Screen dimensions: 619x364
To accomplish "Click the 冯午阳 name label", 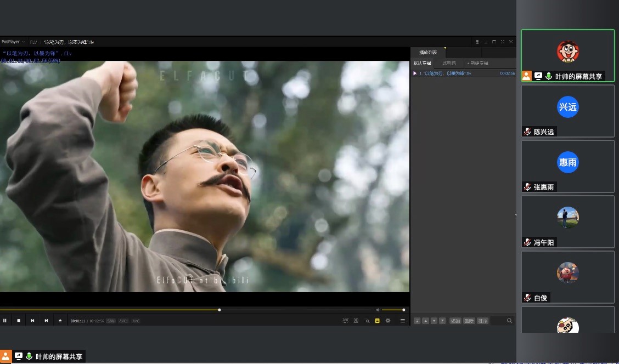I will [x=544, y=242].
